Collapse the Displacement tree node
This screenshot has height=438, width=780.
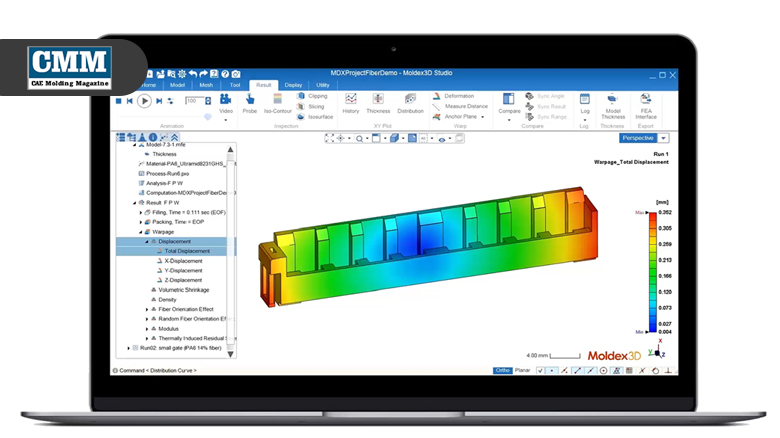click(x=147, y=241)
